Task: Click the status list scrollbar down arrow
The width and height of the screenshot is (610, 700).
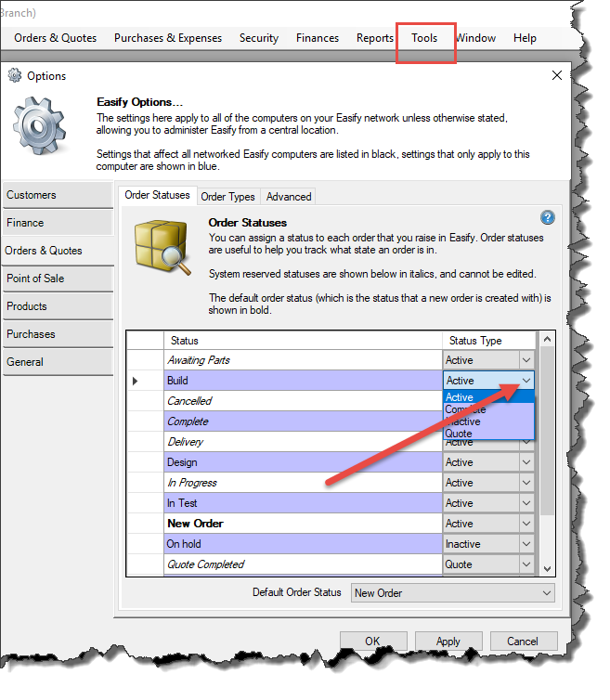Action: (547, 568)
